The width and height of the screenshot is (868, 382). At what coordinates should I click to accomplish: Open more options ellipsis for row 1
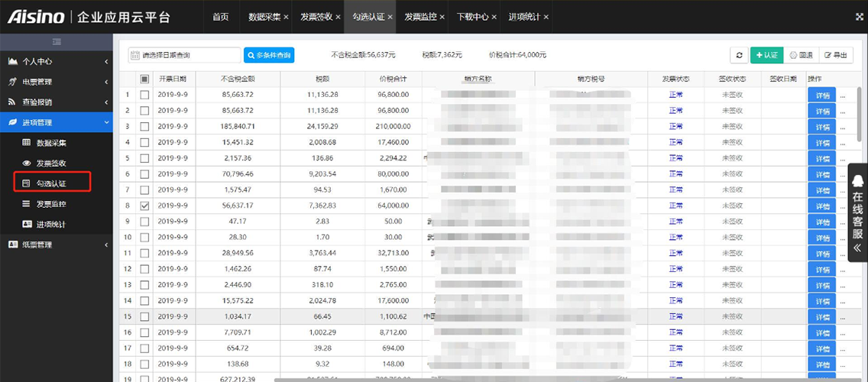(843, 95)
